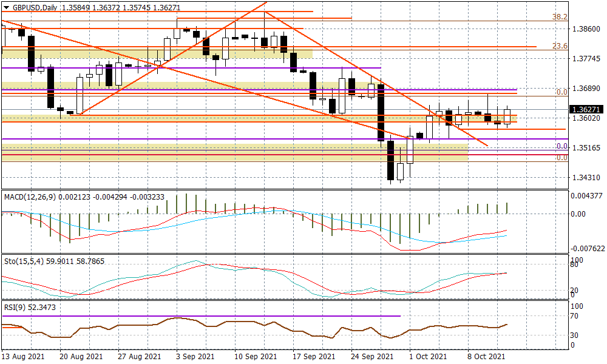Viewport: 607px width, 364px height.
Task: Click the 20 level on Stochastic scale
Action: point(574,290)
